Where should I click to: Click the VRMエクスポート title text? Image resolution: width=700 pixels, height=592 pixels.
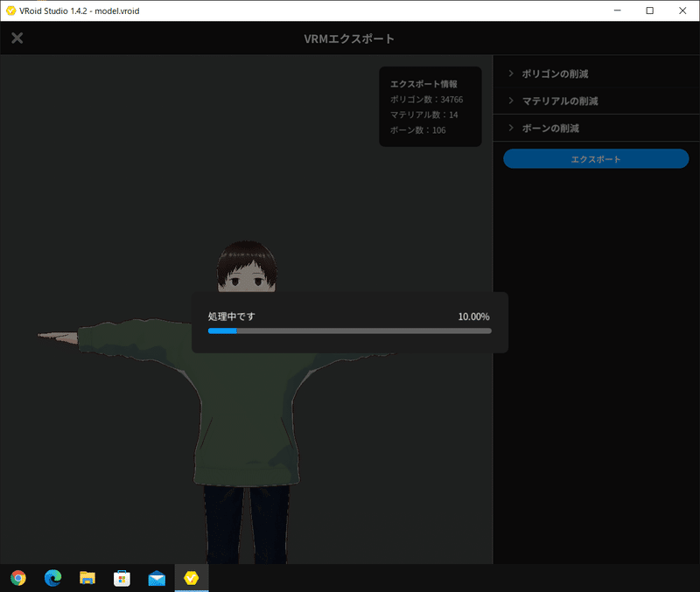349,38
